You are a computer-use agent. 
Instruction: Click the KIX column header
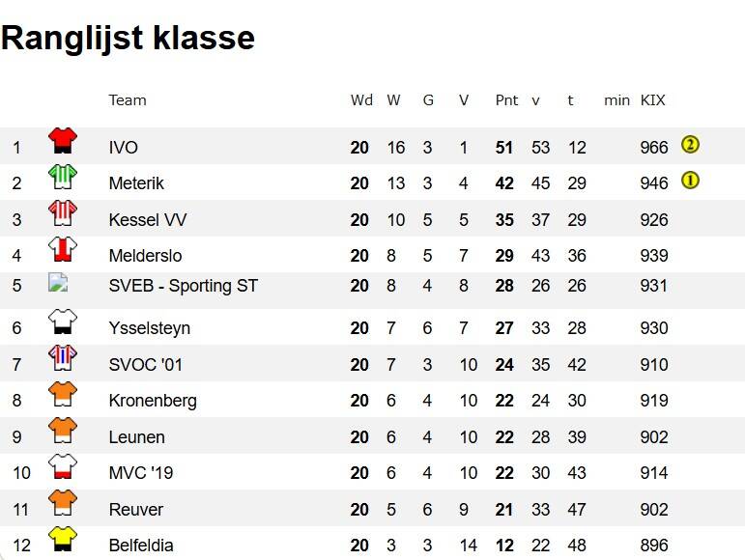click(653, 100)
